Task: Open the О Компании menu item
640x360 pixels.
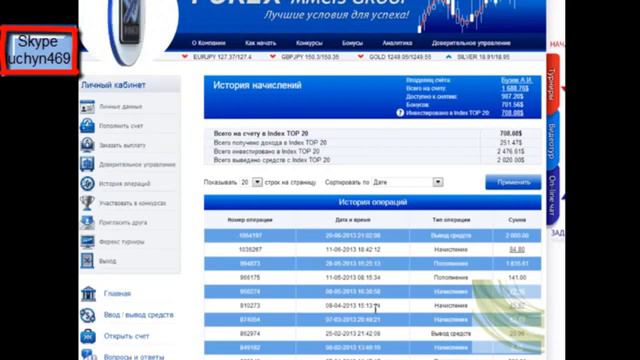Action: point(209,43)
